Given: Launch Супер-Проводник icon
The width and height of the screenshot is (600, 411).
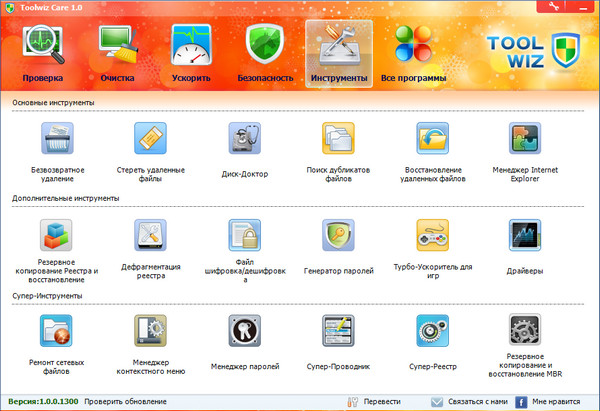Looking at the screenshot, I should (338, 332).
